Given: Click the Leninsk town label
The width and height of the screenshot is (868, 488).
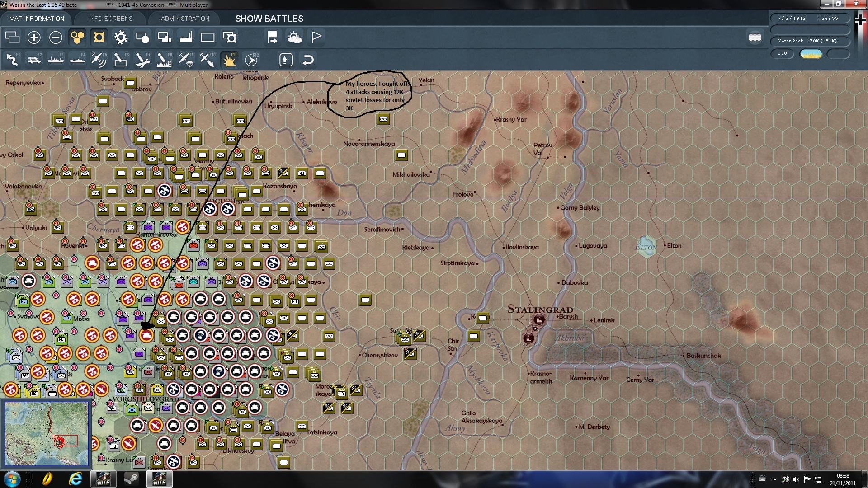Looking at the screenshot, I should point(604,320).
